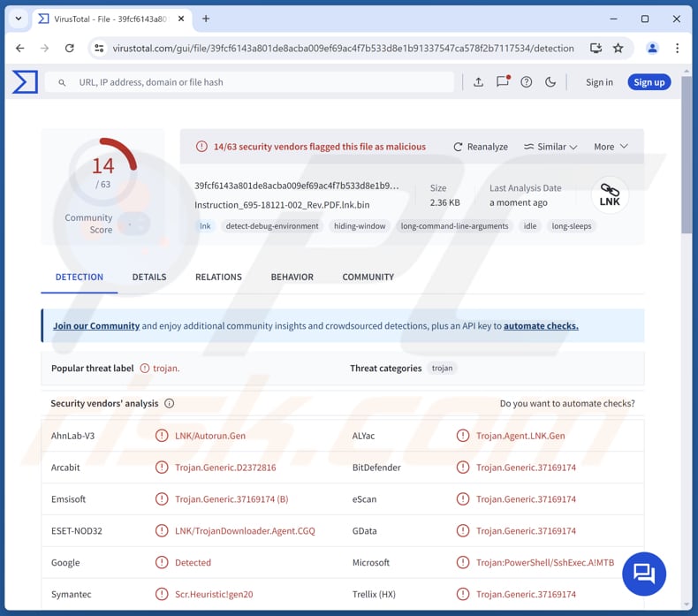Click the Sign up button

(x=649, y=82)
